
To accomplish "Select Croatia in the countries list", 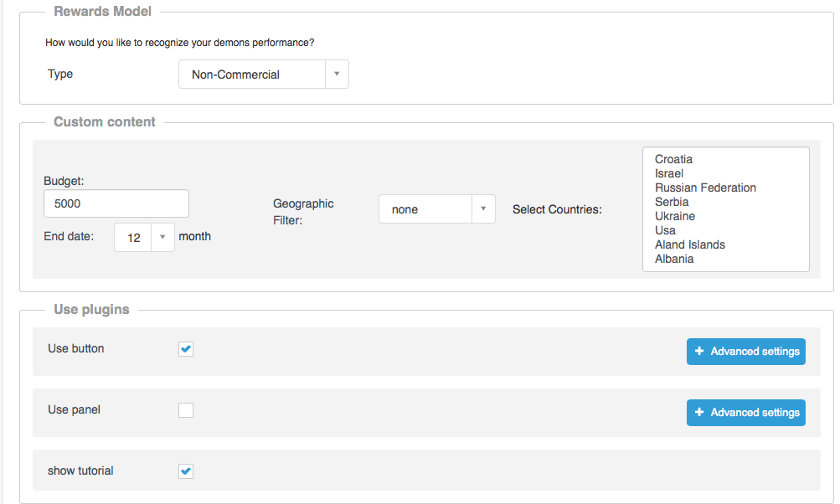I will [674, 159].
